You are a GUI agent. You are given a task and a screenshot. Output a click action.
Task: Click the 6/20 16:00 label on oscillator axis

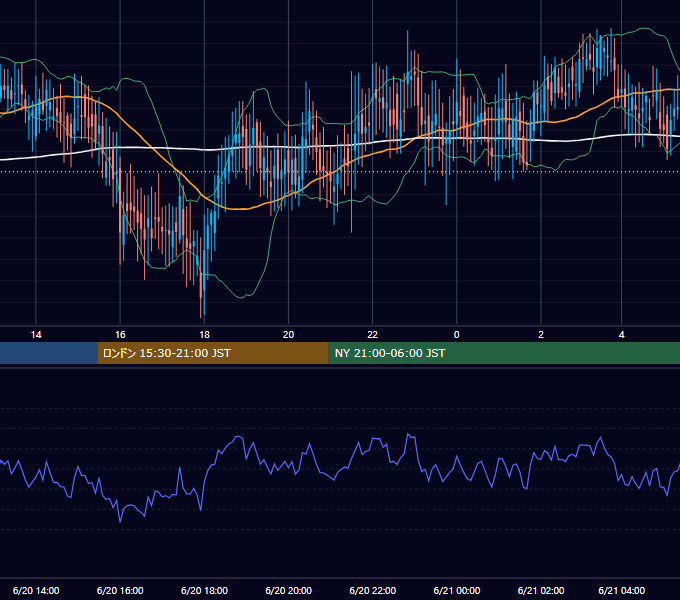click(x=120, y=590)
